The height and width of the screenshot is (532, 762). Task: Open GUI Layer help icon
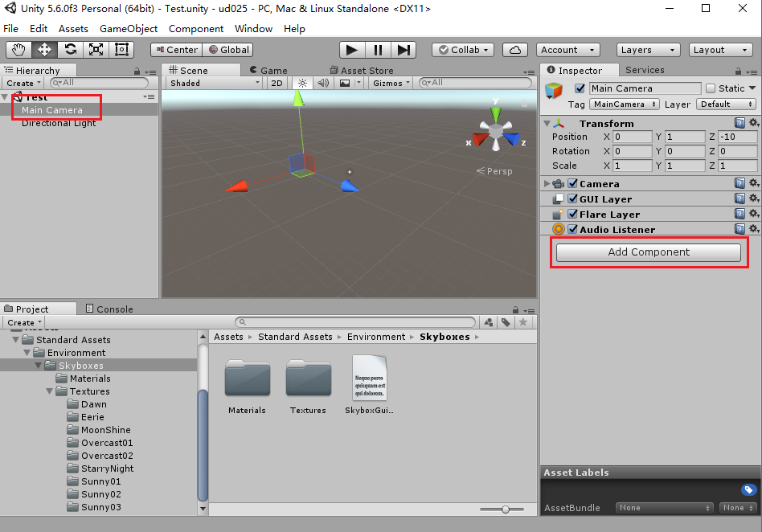(739, 198)
